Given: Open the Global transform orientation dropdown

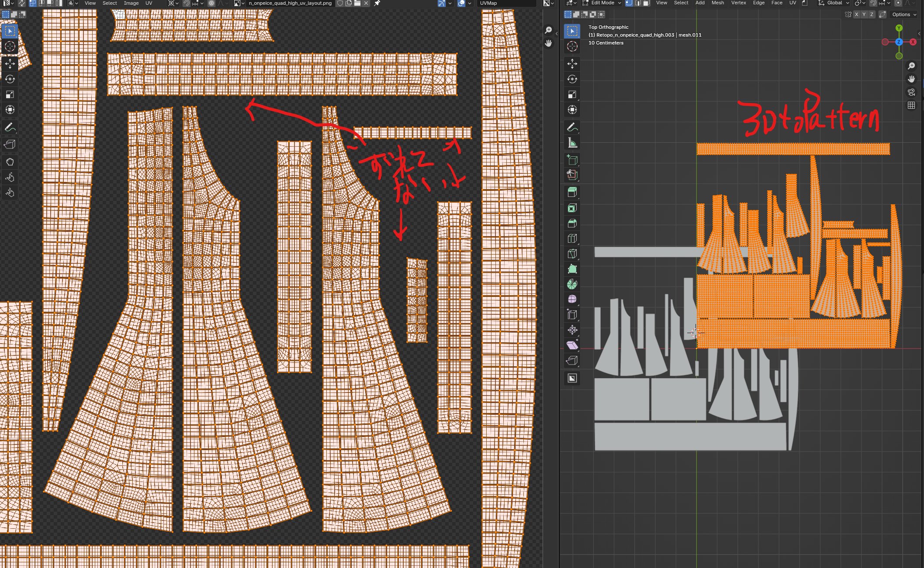Looking at the screenshot, I should pos(834,3).
